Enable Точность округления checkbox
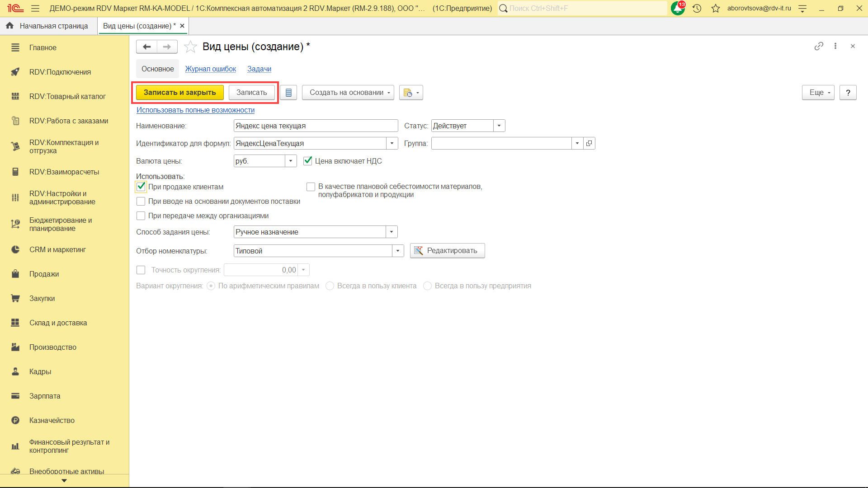The height and width of the screenshot is (488, 868). (141, 270)
